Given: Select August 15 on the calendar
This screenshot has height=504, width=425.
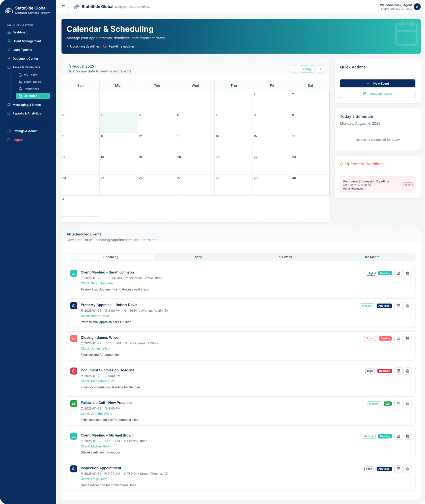Looking at the screenshot, I should 272,143.
